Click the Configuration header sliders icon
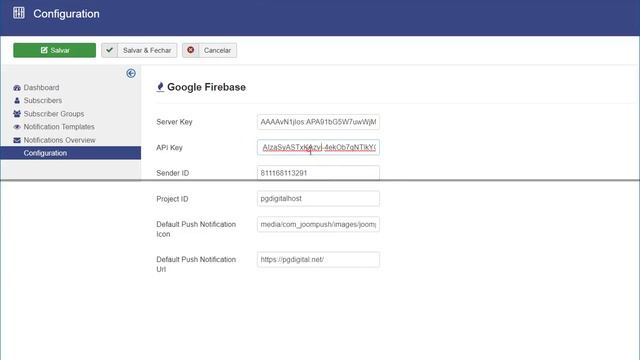 [x=19, y=13]
